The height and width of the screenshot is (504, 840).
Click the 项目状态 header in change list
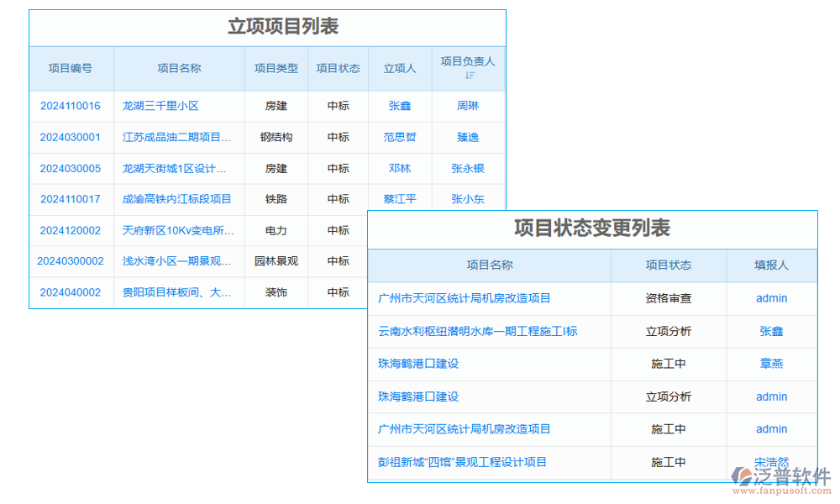pyautogui.click(x=668, y=265)
